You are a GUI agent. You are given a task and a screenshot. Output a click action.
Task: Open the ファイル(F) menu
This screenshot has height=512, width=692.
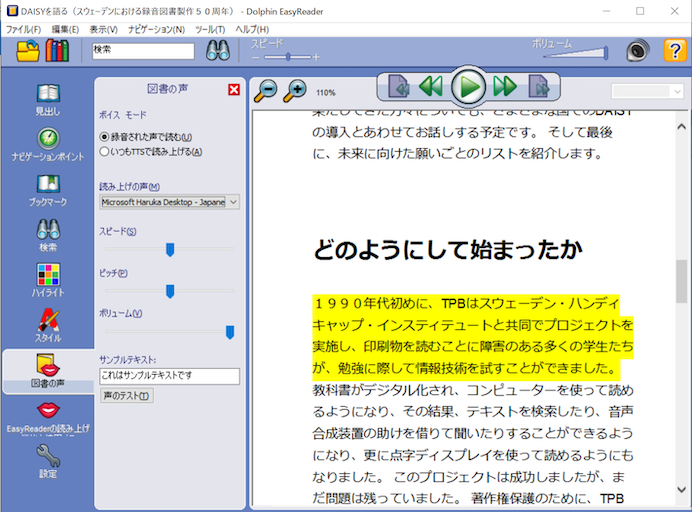(23, 29)
